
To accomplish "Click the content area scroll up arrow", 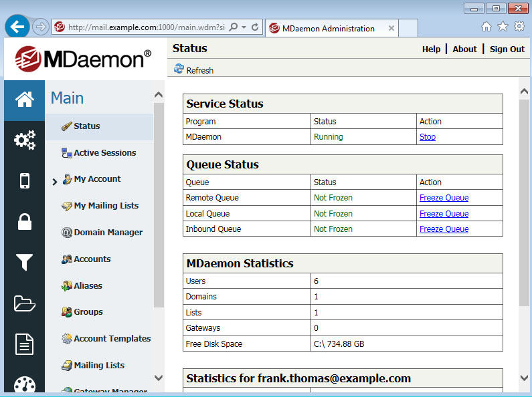I will (524, 91).
